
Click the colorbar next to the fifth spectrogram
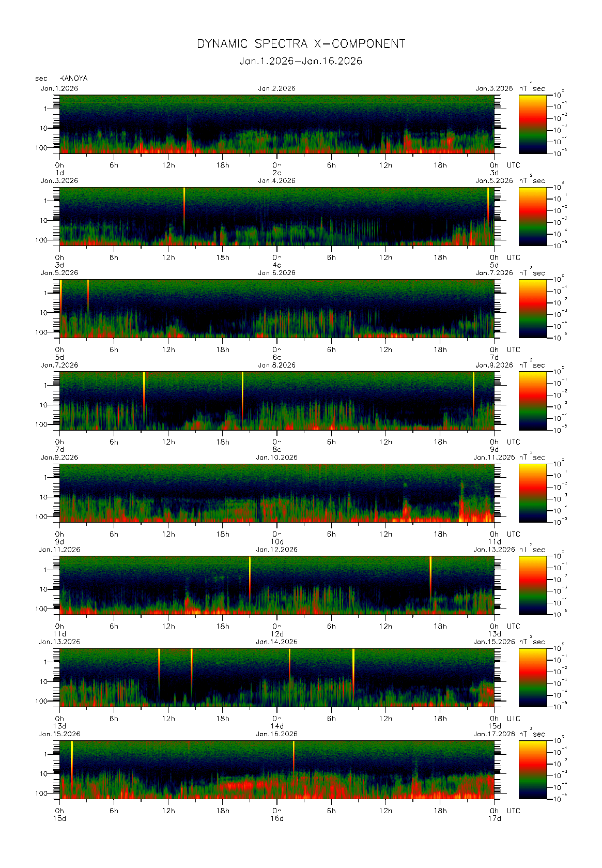click(x=532, y=493)
